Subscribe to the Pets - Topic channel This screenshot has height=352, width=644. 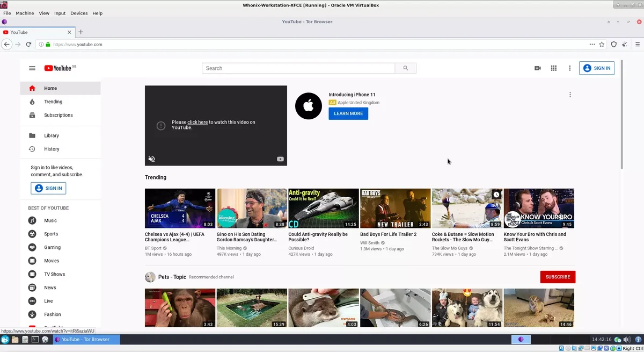(558, 277)
